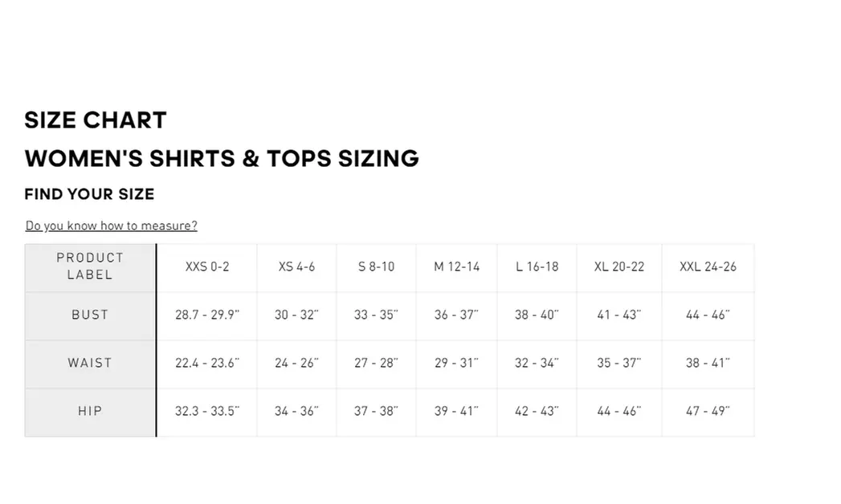Image resolution: width=841 pixels, height=504 pixels.
Task: Click the 28.7 - 29.9" bust cell
Action: [x=207, y=315]
